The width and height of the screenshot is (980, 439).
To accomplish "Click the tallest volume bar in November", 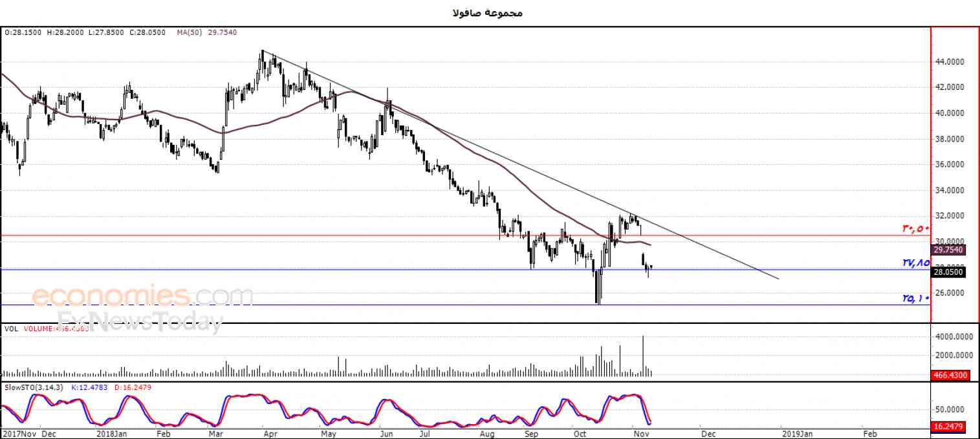I will click(x=643, y=356).
